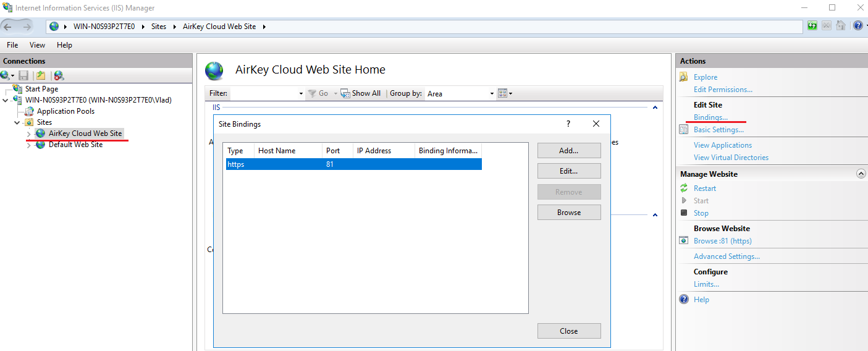868x351 pixels.
Task: Click the Delete Connection icon
Action: [59, 75]
